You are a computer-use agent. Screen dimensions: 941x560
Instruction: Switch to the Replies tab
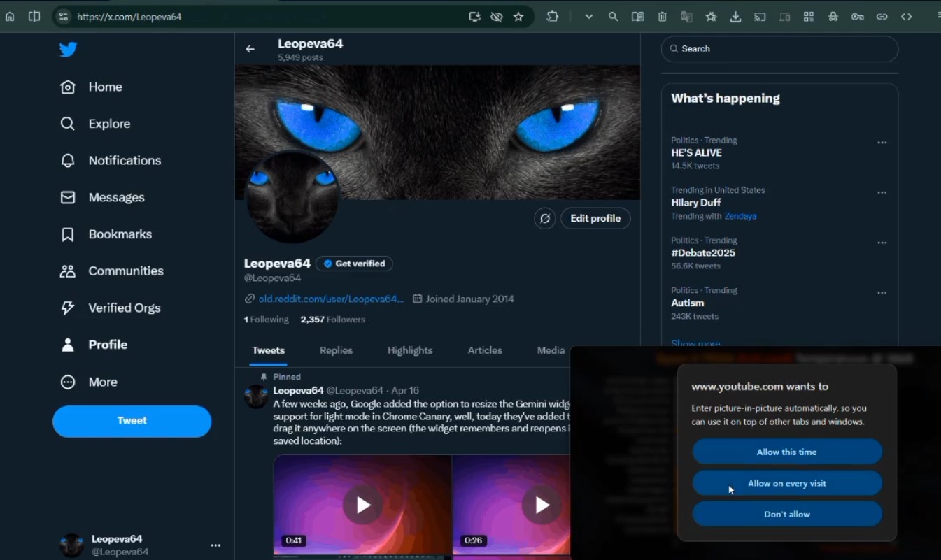tap(336, 350)
